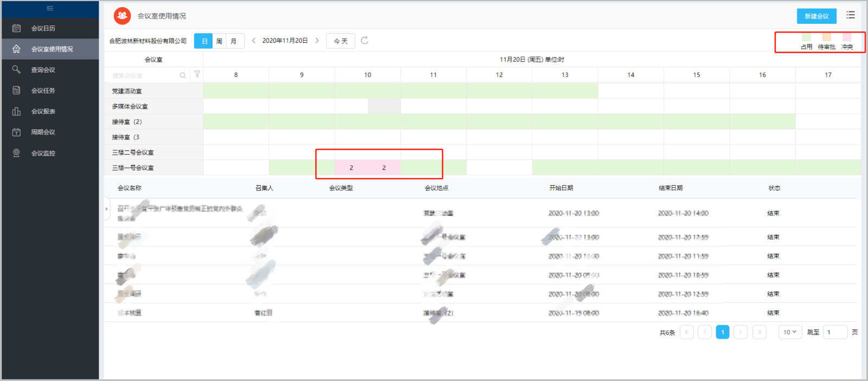Viewport: 868px width, 381px height.
Task: Click the 新建会议 button
Action: coord(816,16)
